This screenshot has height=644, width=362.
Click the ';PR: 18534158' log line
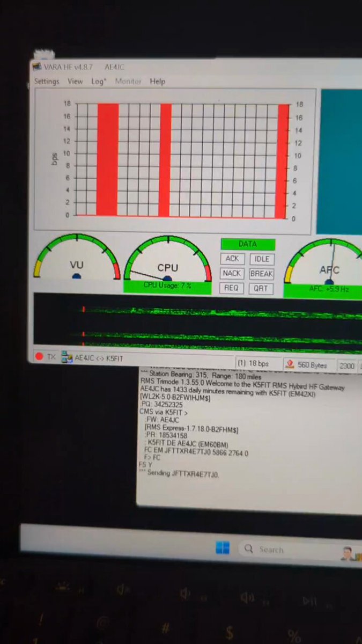[x=166, y=436]
